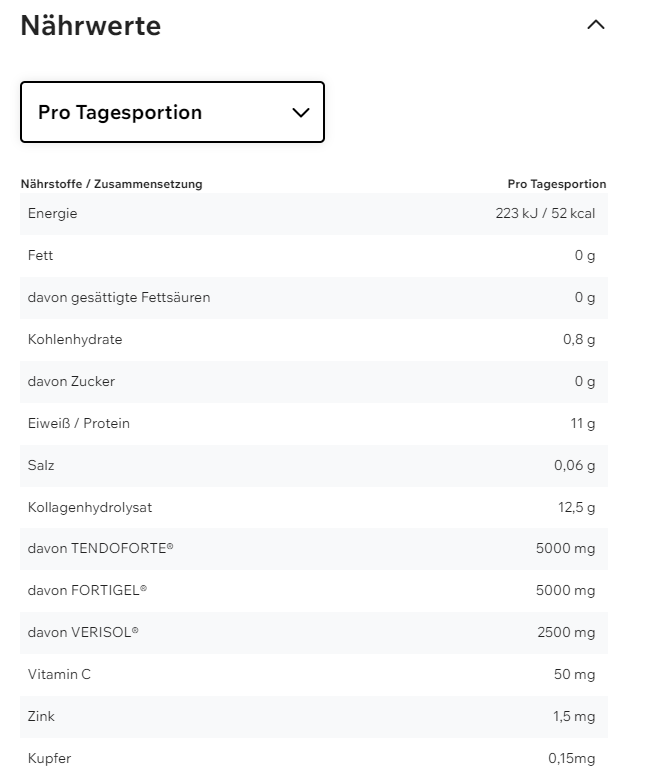Select the Salz row label

tap(42, 465)
